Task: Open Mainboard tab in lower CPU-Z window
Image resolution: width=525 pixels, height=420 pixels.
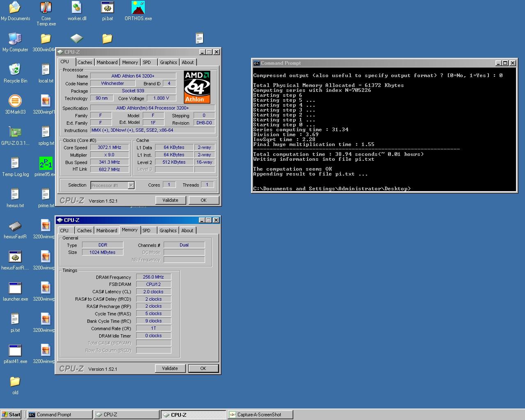Action: 107,231
